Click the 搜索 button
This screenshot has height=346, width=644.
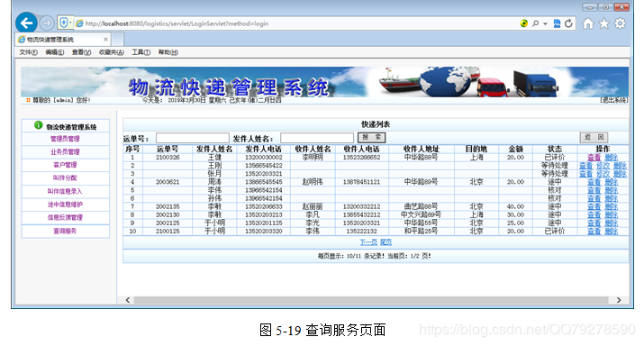pyautogui.click(x=372, y=137)
